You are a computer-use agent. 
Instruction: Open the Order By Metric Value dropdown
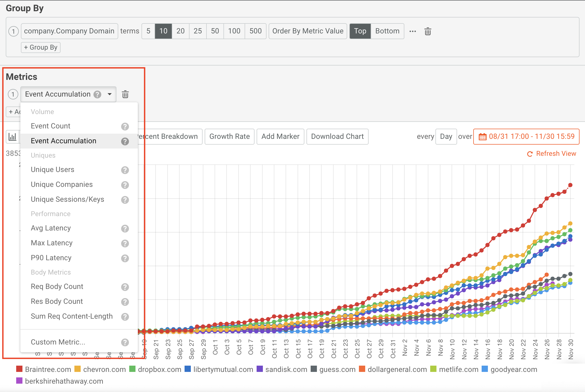coord(308,31)
